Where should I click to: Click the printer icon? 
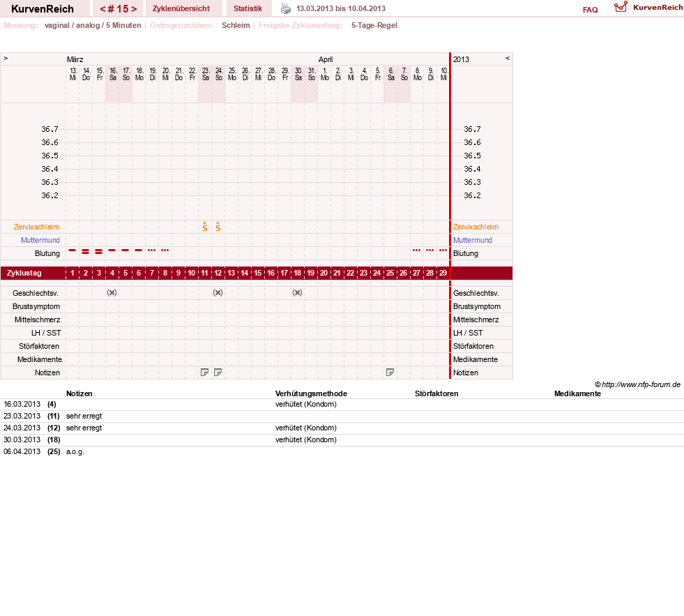coord(285,8)
